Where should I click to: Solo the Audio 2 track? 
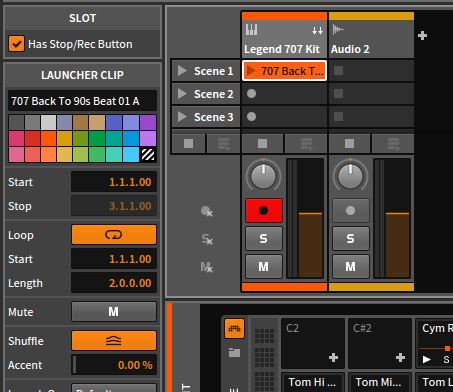click(351, 238)
